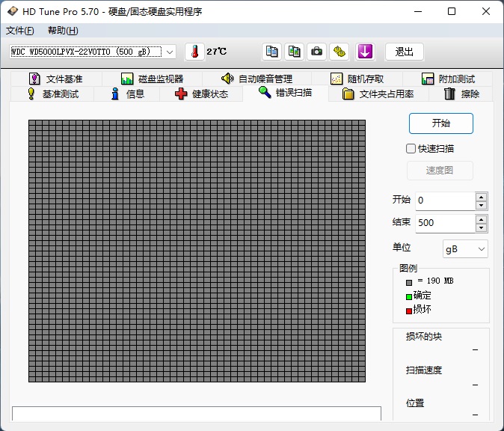The image size is (504, 431).
Task: Open the 帮助(H) menu
Action: click(x=62, y=31)
